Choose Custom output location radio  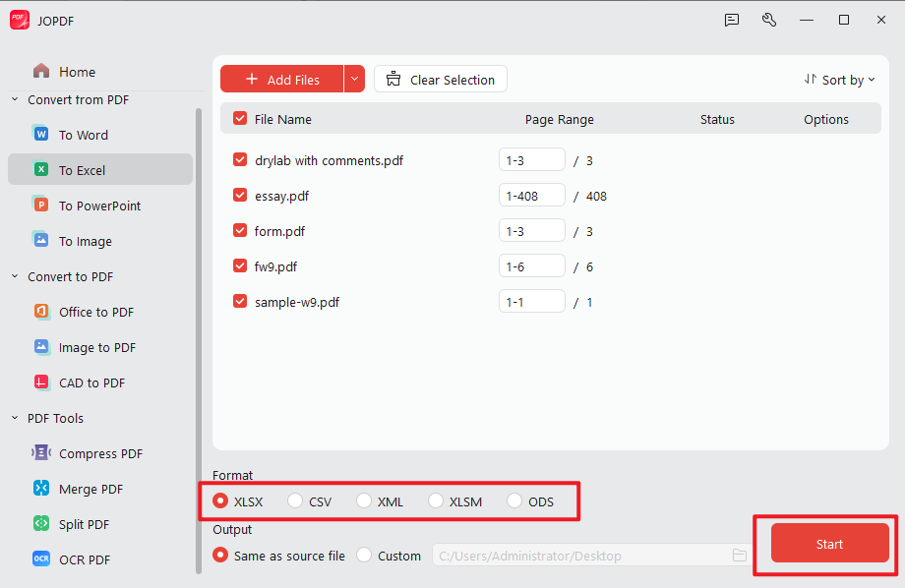click(364, 556)
